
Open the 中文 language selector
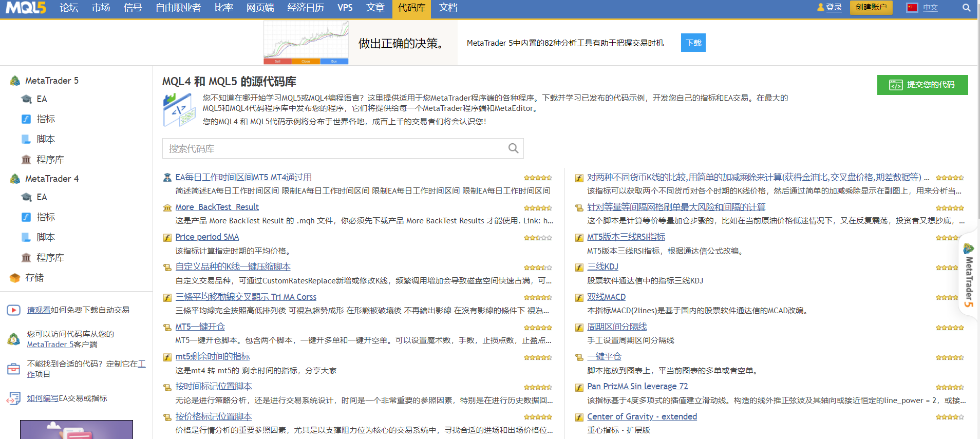(930, 8)
